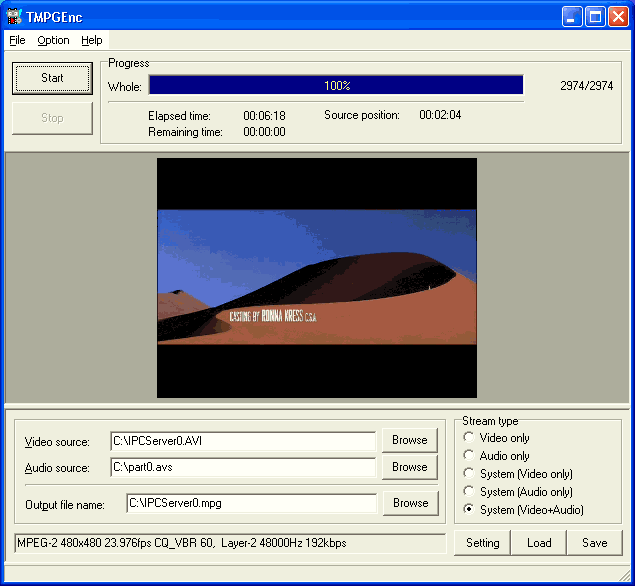Click Save to save settings
Image resolution: width=635 pixels, height=586 pixels.
(x=595, y=543)
